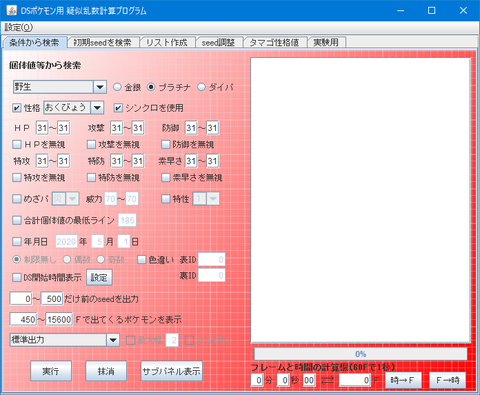480x395 pixels.
Task: Click the 抹消 button
Action: [x=106, y=371]
